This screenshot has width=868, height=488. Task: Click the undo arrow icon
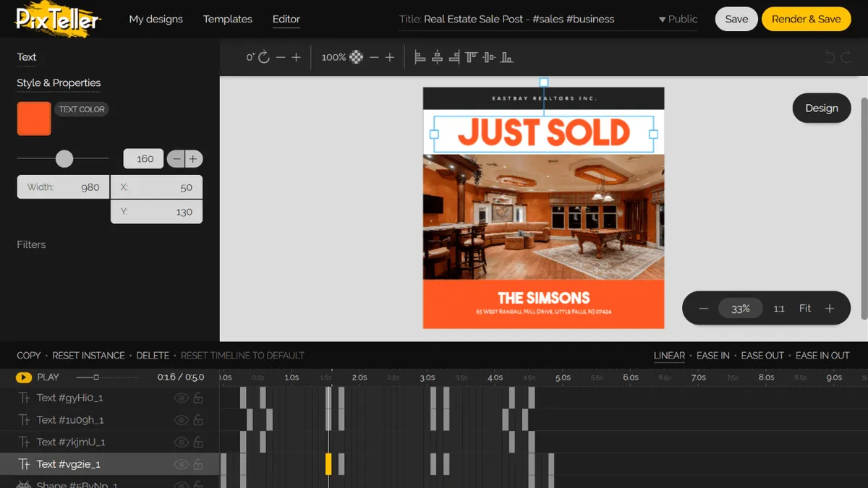[830, 57]
